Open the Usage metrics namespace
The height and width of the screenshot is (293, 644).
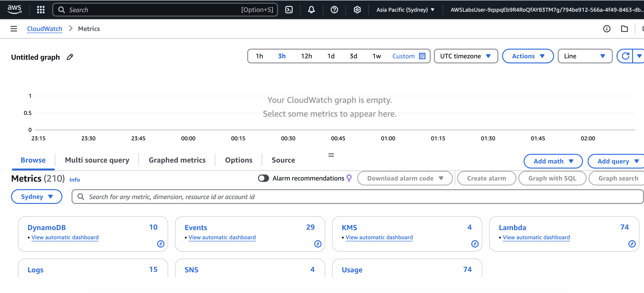pos(352,270)
